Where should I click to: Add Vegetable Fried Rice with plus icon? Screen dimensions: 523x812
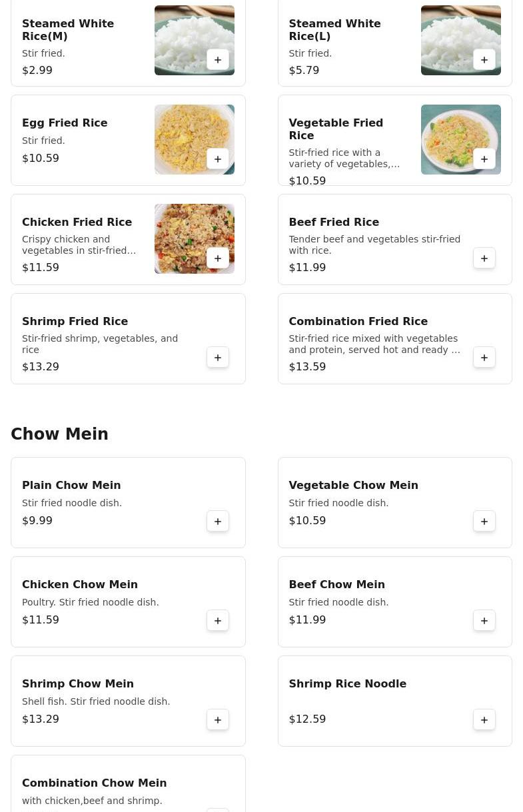[484, 159]
